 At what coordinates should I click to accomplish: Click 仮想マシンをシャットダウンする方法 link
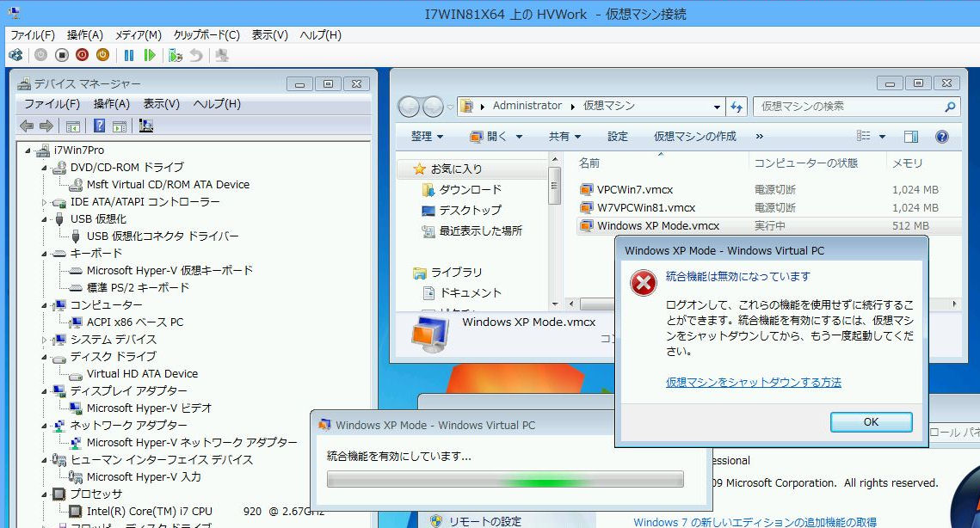click(x=753, y=382)
